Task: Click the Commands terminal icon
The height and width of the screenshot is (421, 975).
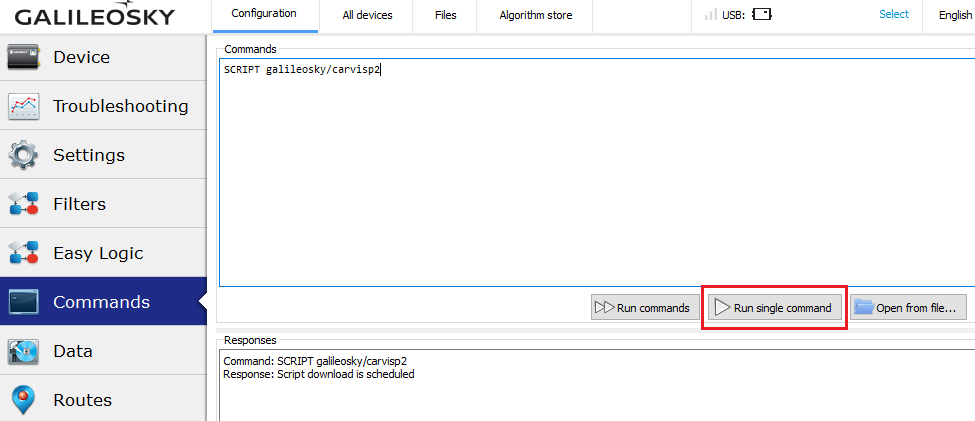Action: tap(23, 302)
